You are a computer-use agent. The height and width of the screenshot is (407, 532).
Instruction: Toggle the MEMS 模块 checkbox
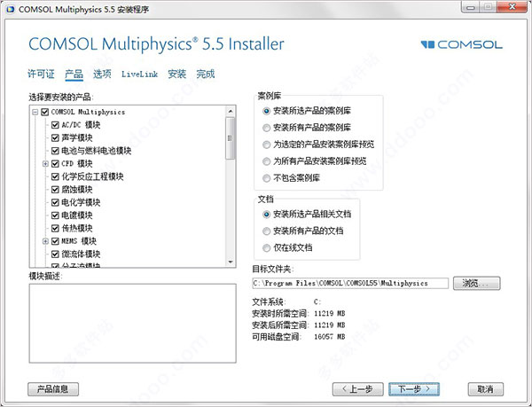[x=55, y=241]
